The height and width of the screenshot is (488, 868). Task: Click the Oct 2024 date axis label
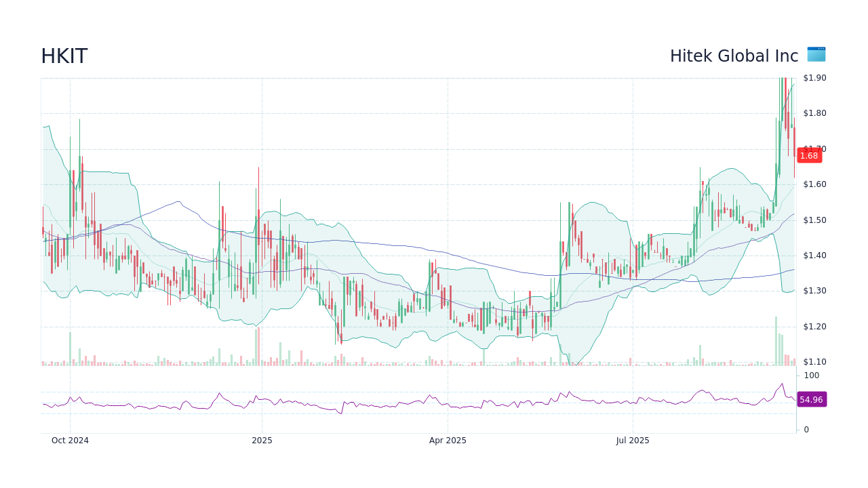click(x=70, y=441)
